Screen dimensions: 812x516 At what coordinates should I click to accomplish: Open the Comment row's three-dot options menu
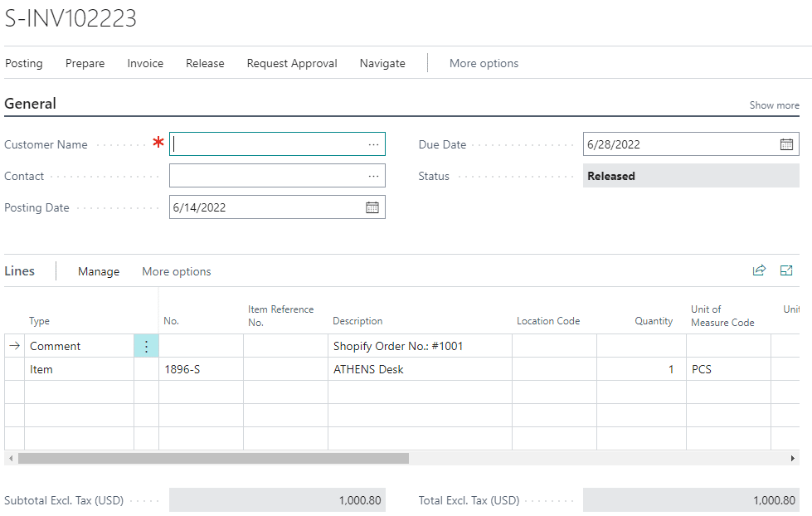point(146,346)
